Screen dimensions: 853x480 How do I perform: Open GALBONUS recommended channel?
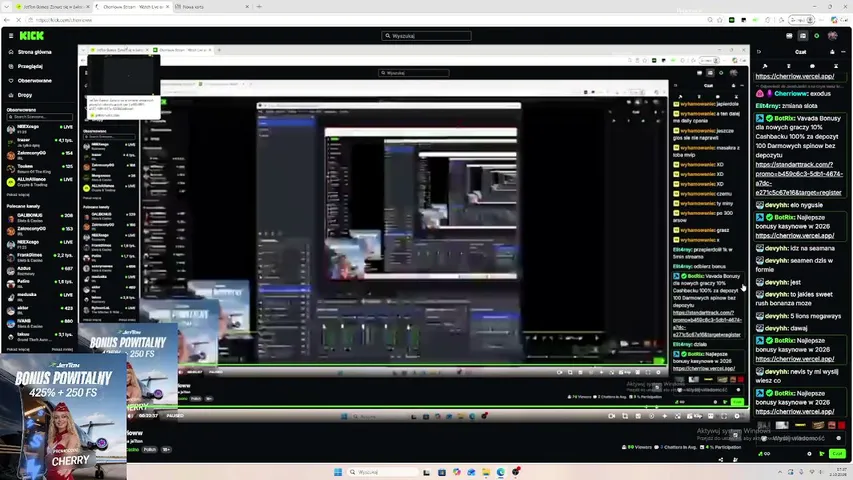[x=39, y=218]
